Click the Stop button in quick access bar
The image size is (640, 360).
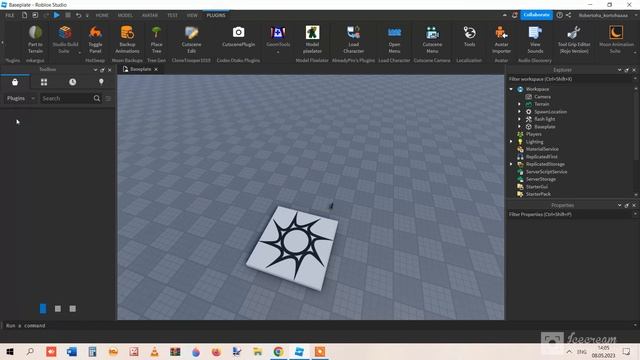(68, 15)
